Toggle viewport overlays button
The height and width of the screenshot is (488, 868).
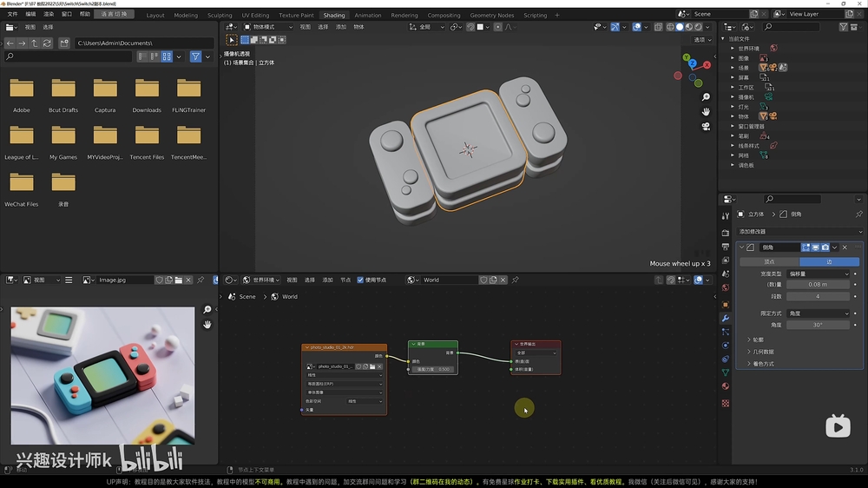point(636,27)
